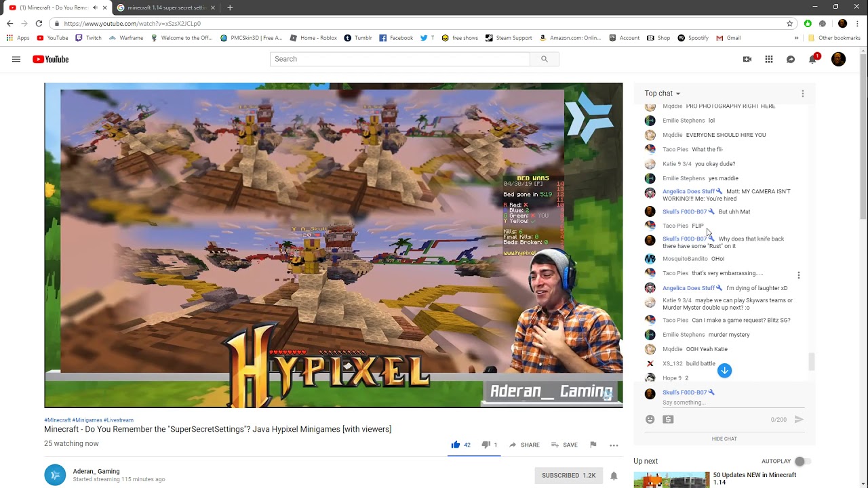Open a new browser tab
The width and height of the screenshot is (868, 488).
pyautogui.click(x=230, y=7)
